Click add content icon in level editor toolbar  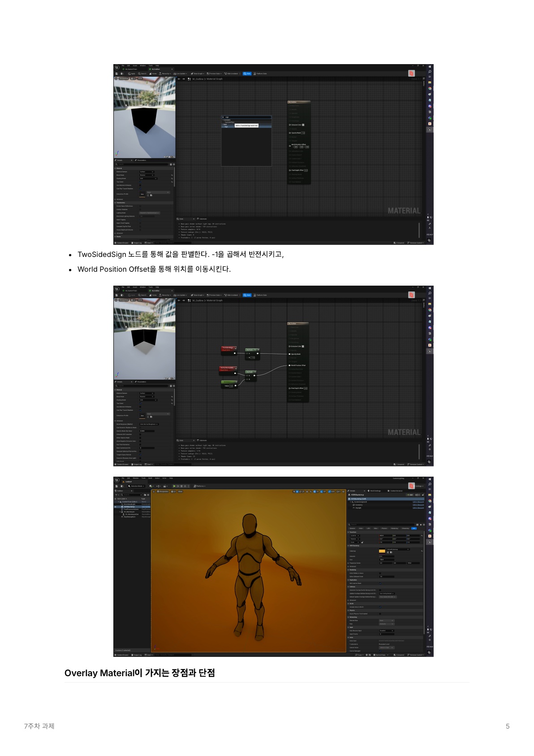coord(151,486)
